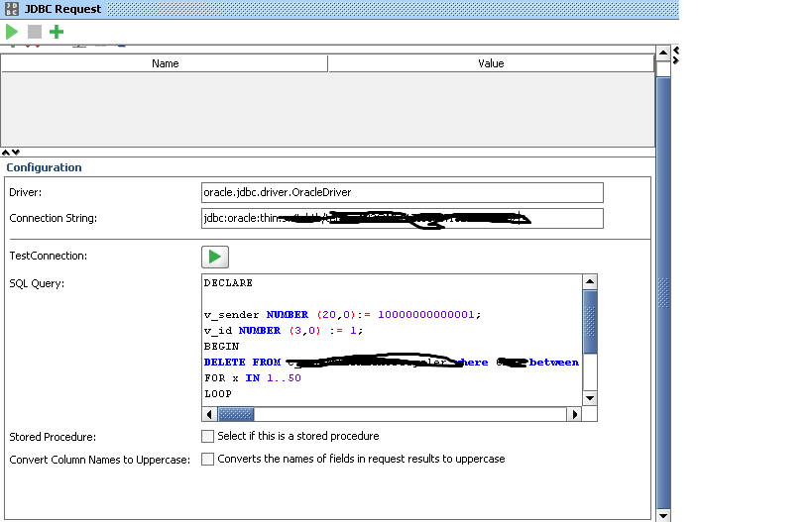The image size is (812, 522).
Task: Click SQL editor scroll-left arrow
Action: [x=209, y=414]
